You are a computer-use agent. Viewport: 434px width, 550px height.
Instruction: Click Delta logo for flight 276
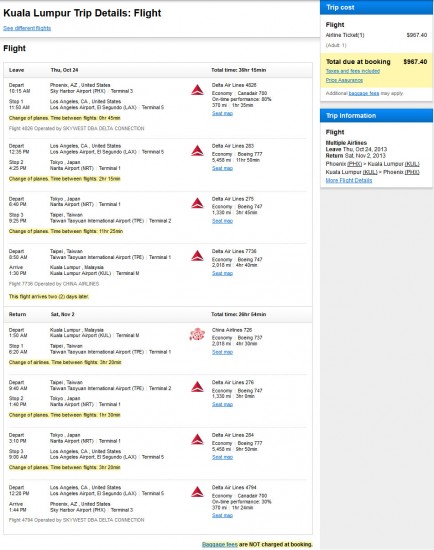coord(197,387)
